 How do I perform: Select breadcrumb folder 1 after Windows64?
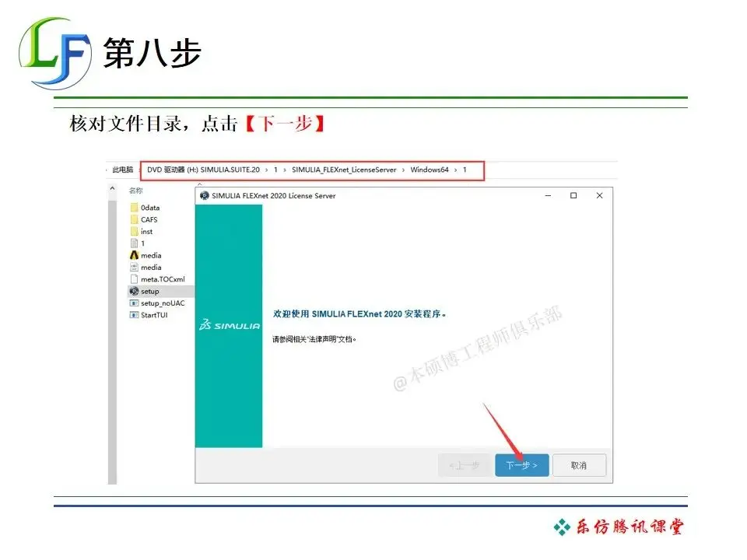pos(465,170)
